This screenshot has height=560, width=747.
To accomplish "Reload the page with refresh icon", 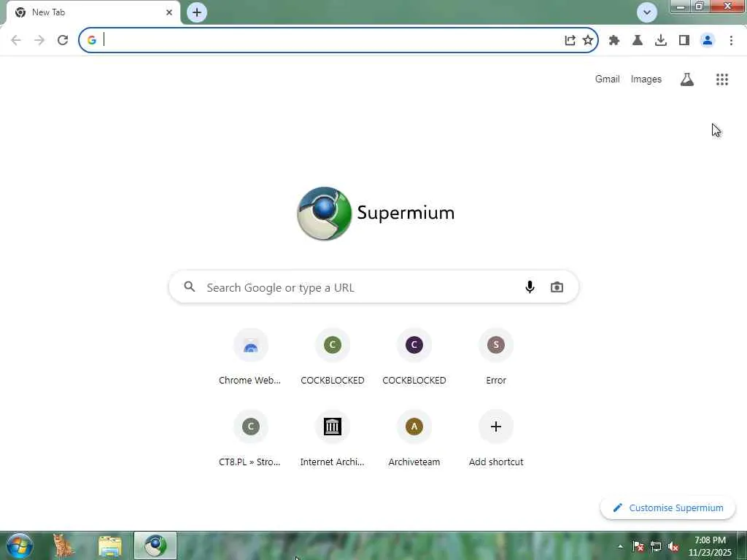I will point(63,40).
